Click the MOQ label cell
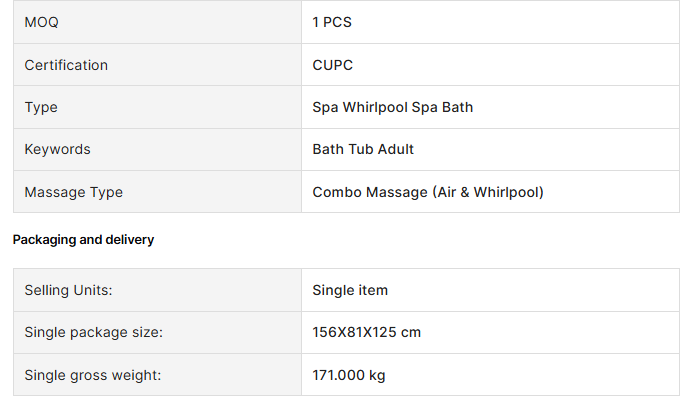The height and width of the screenshot is (408, 698). 157,22
